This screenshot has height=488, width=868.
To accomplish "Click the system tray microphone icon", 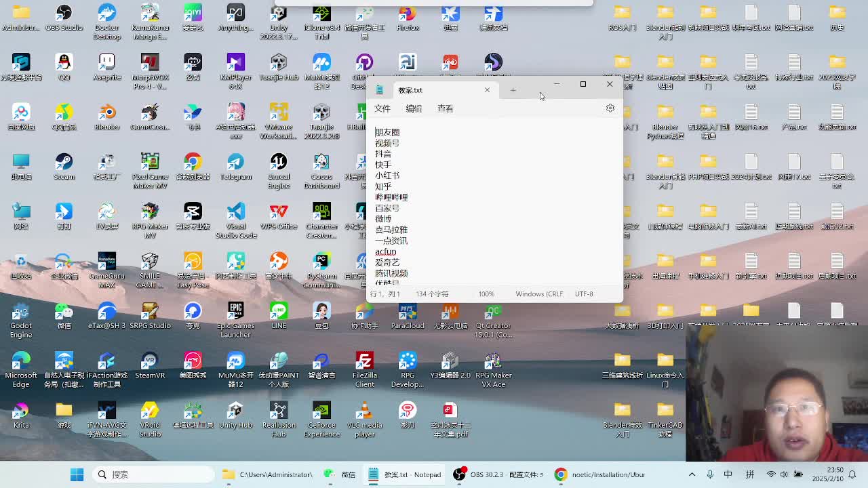I will tap(710, 474).
